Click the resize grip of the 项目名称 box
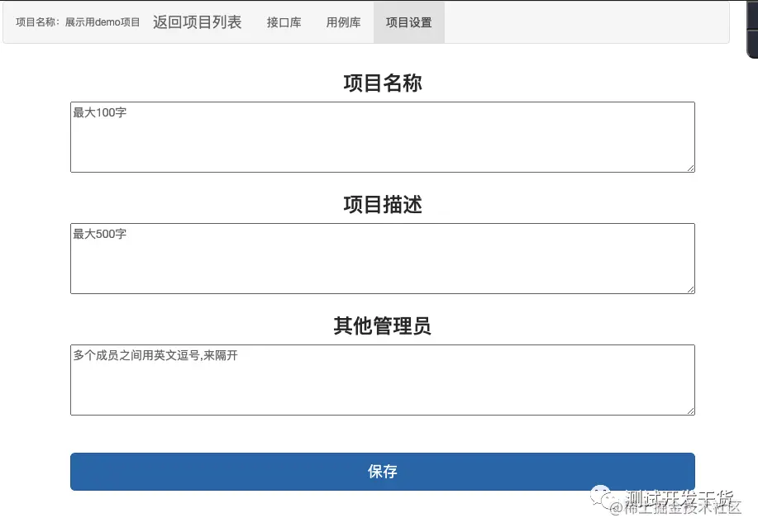The image size is (758, 532). [x=691, y=169]
